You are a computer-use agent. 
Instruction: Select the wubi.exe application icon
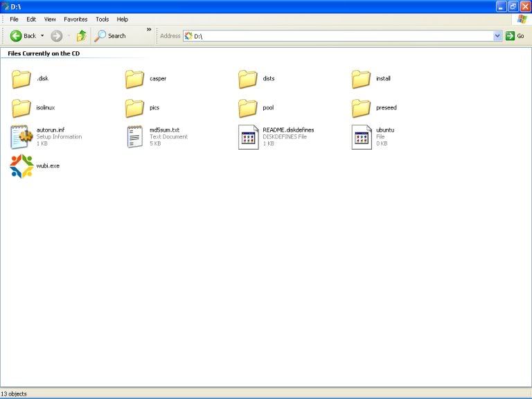pos(21,166)
